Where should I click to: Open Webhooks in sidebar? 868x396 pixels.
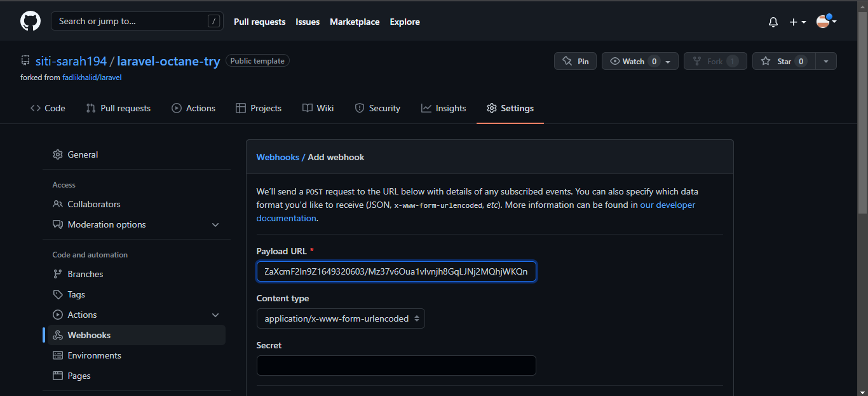[137, 335]
